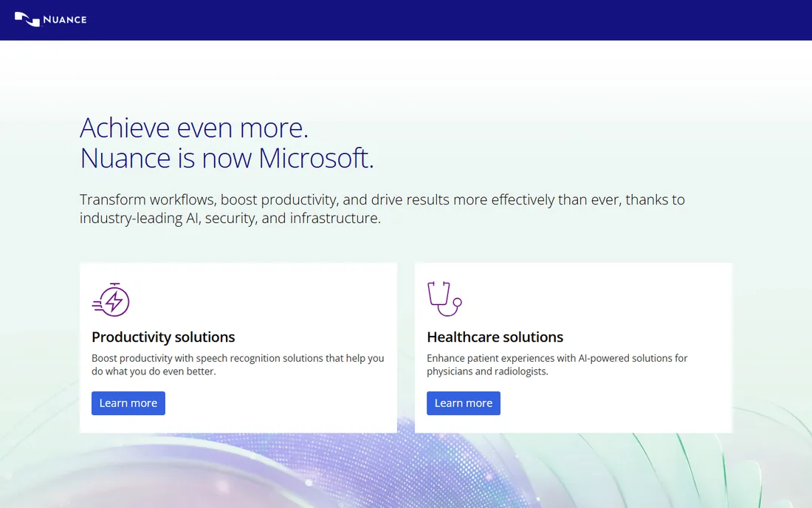Click headline 'Nuance is now Microsoft.'

[x=227, y=158]
